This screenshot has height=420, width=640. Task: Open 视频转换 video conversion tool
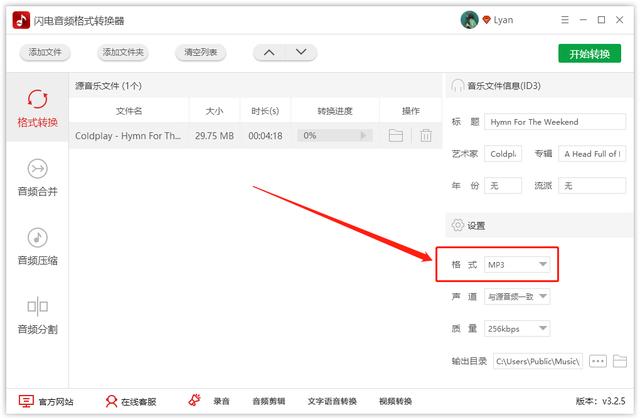click(x=395, y=402)
